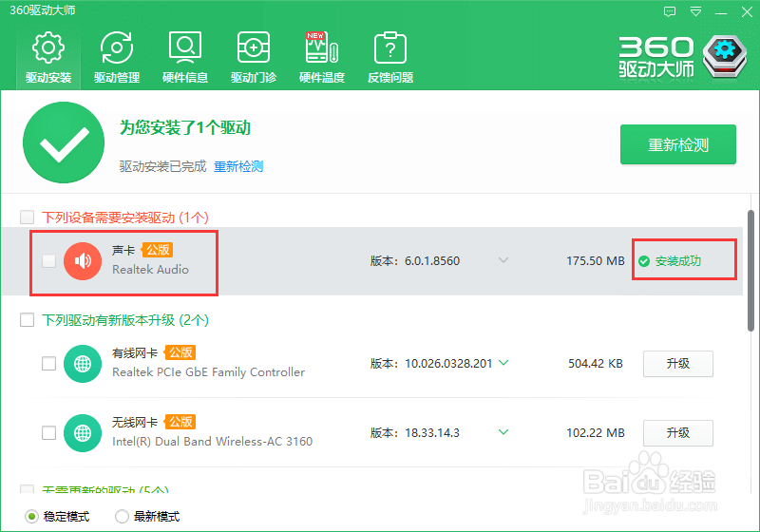Click 升级 for Realtek PCIe GbE controller
Screen dimensions: 760x532
pyautogui.click(x=678, y=364)
